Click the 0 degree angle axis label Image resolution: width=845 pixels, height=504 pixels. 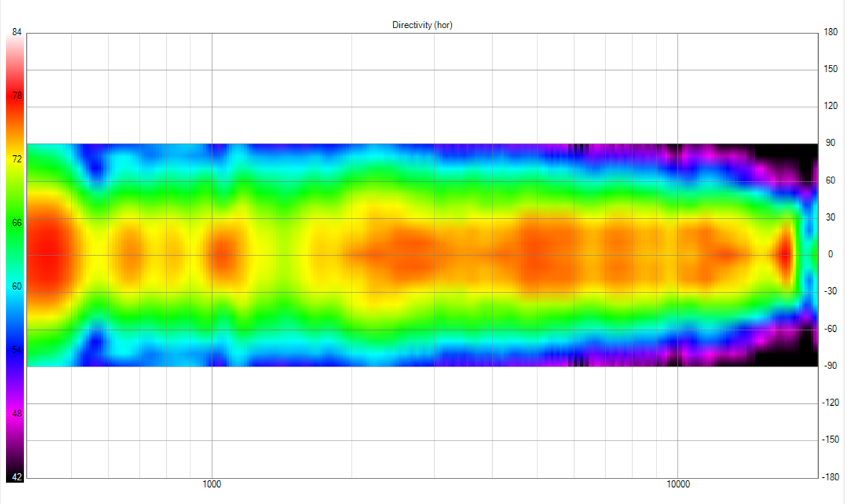coord(831,255)
